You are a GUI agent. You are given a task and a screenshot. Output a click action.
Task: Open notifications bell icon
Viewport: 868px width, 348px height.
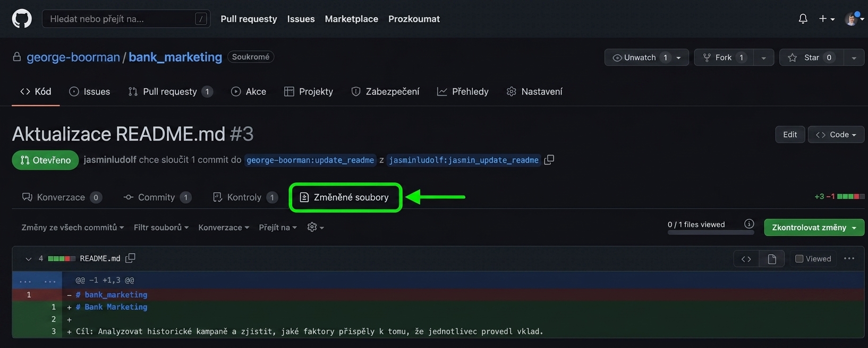[803, 19]
